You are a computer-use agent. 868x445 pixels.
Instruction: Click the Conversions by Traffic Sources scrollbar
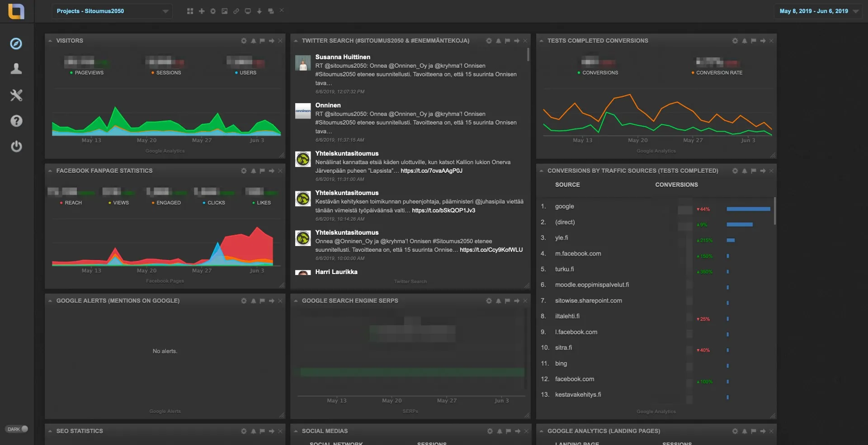(x=774, y=211)
